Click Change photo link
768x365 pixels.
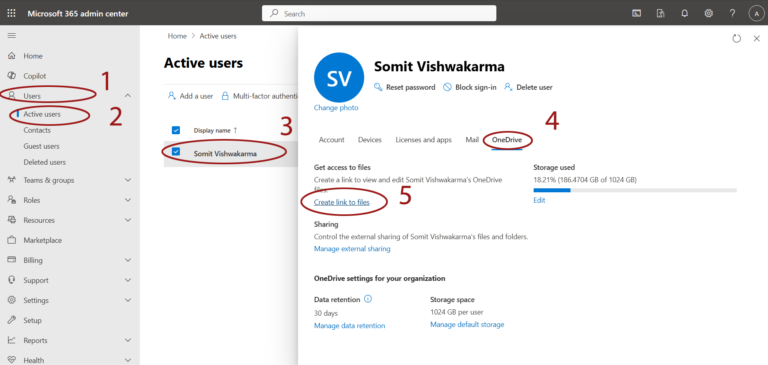point(336,108)
